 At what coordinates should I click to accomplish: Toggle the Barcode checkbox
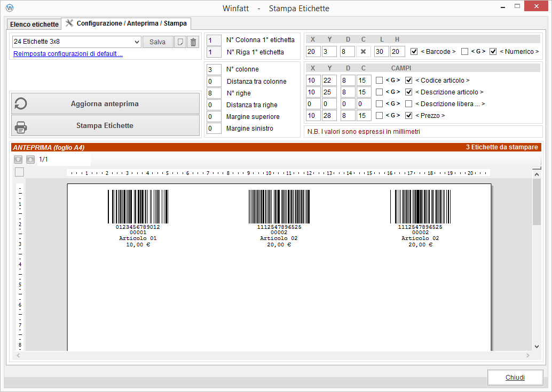pos(414,52)
